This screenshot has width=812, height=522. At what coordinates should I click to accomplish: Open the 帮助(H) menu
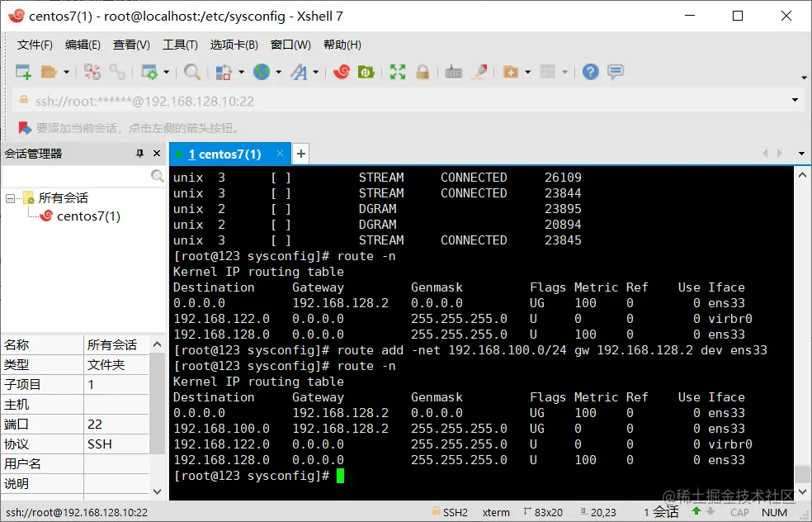(342, 45)
